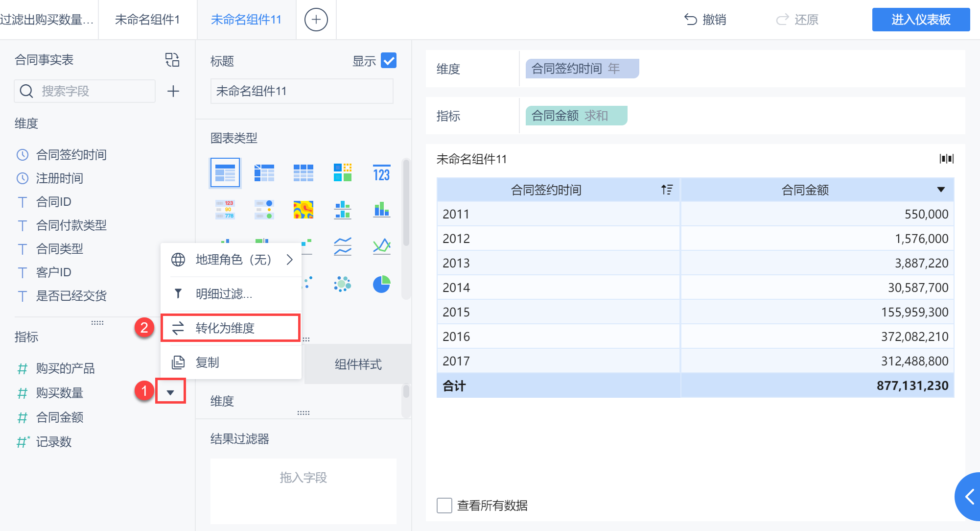The width and height of the screenshot is (980, 531).
Task: Click the add field plus icon
Action: pos(173,91)
